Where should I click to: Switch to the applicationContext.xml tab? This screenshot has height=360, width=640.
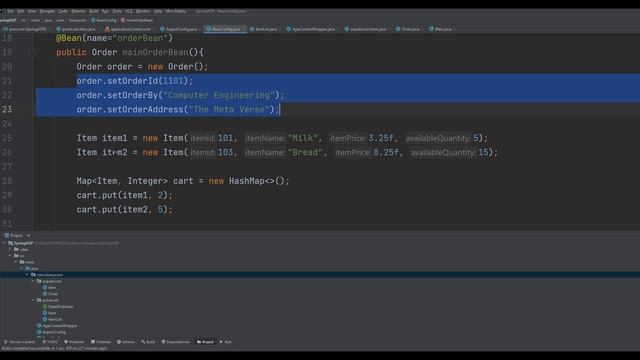(x=127, y=29)
